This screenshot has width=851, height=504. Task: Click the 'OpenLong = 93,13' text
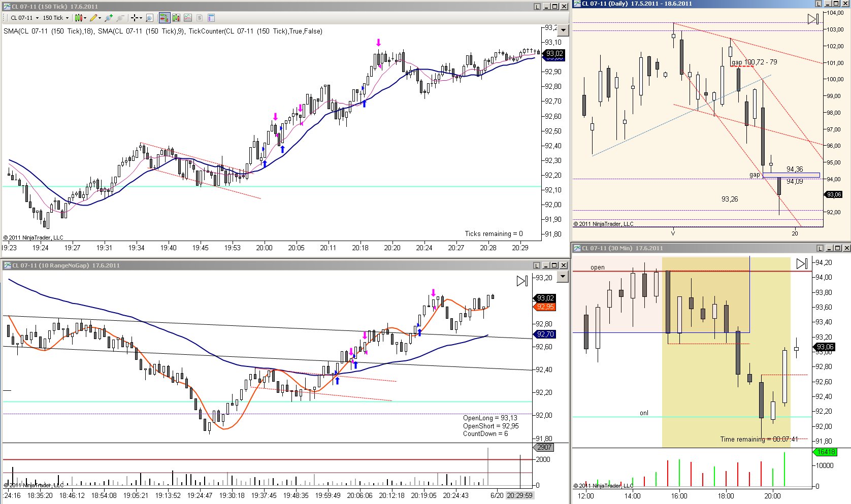(x=490, y=418)
